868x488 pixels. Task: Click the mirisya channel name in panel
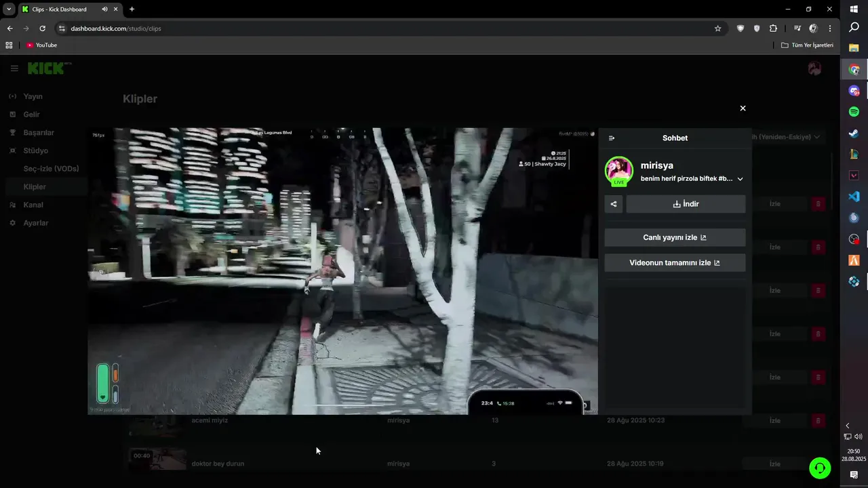point(657,165)
